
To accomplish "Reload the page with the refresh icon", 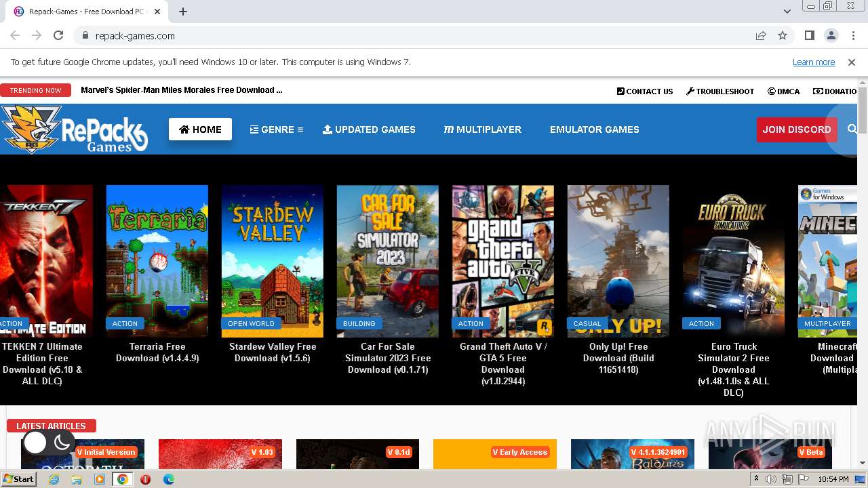I will (x=58, y=35).
